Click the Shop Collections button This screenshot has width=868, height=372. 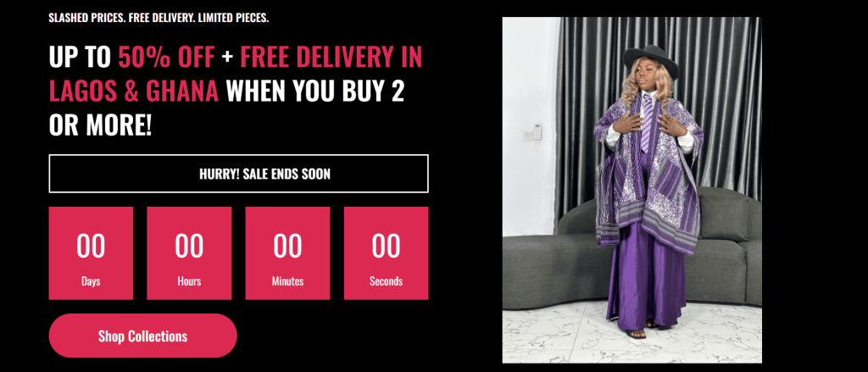pyautogui.click(x=142, y=336)
